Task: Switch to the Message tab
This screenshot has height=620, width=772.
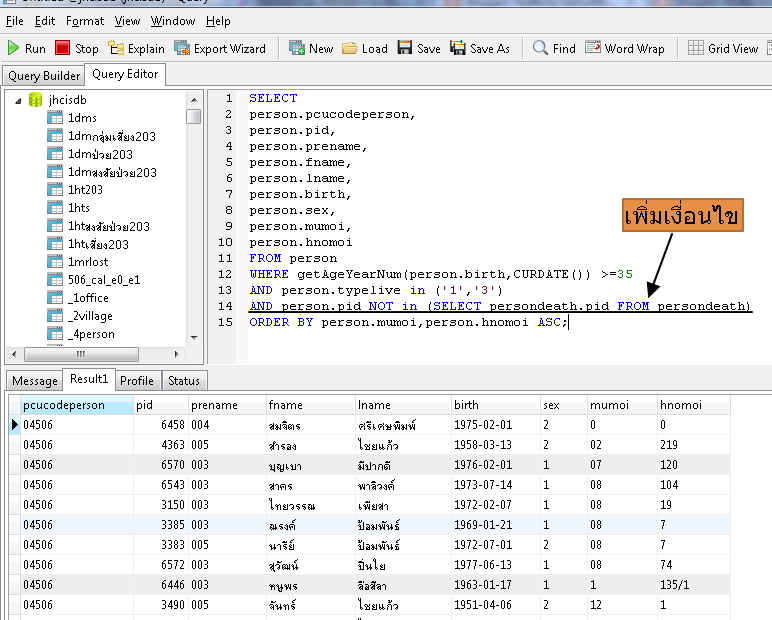Action: pos(35,381)
